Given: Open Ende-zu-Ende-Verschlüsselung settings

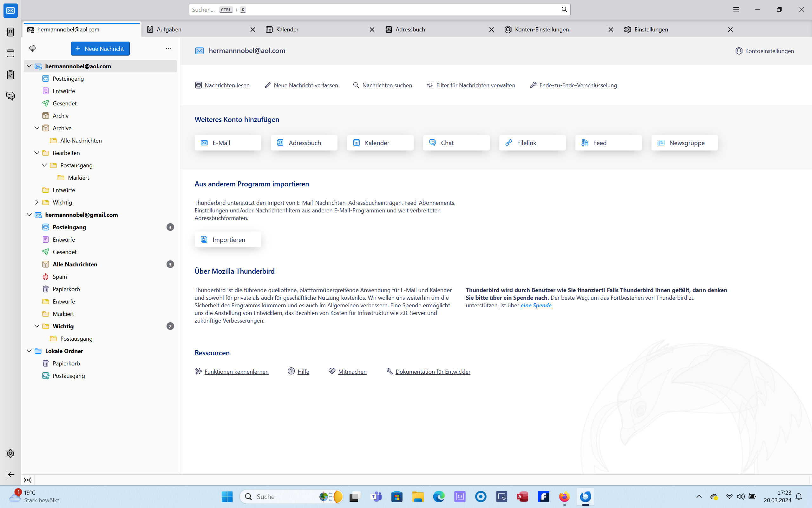Looking at the screenshot, I should [x=573, y=85].
